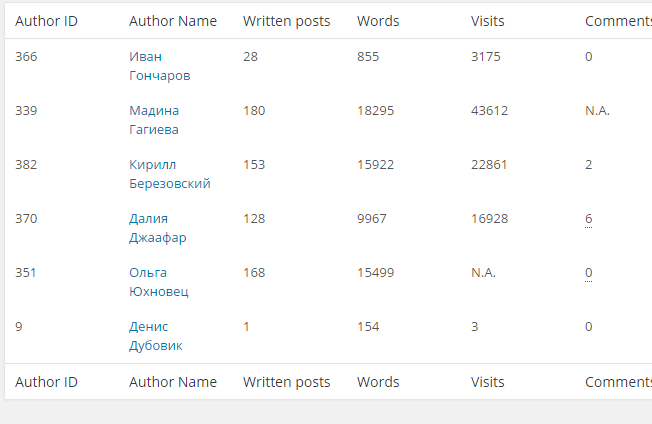Click the Words header at top
Viewport: 652px width, 424px height.
pos(378,21)
